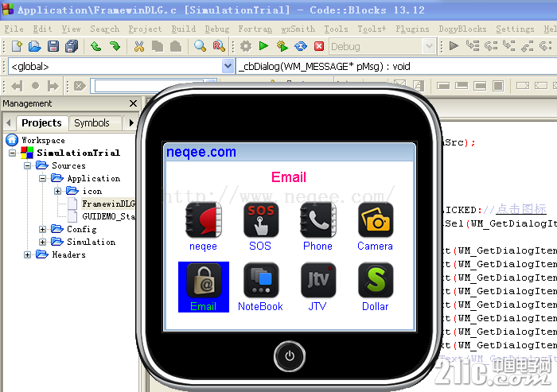
Task: Switch to the Symbols tab
Action: point(92,123)
